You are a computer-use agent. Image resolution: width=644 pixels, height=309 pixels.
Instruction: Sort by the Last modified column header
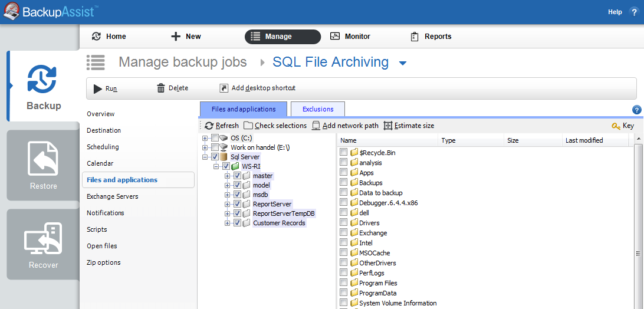pos(595,140)
